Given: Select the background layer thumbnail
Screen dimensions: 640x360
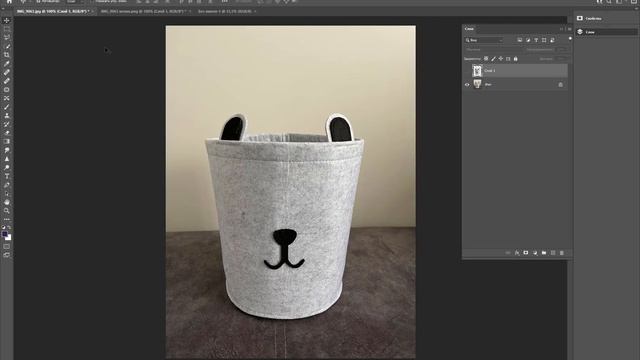Looking at the screenshot, I should pos(477,84).
